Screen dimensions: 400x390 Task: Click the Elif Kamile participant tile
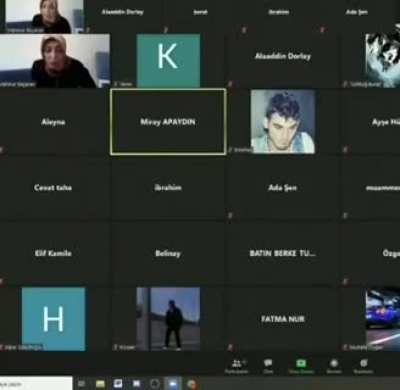pyautogui.click(x=53, y=253)
